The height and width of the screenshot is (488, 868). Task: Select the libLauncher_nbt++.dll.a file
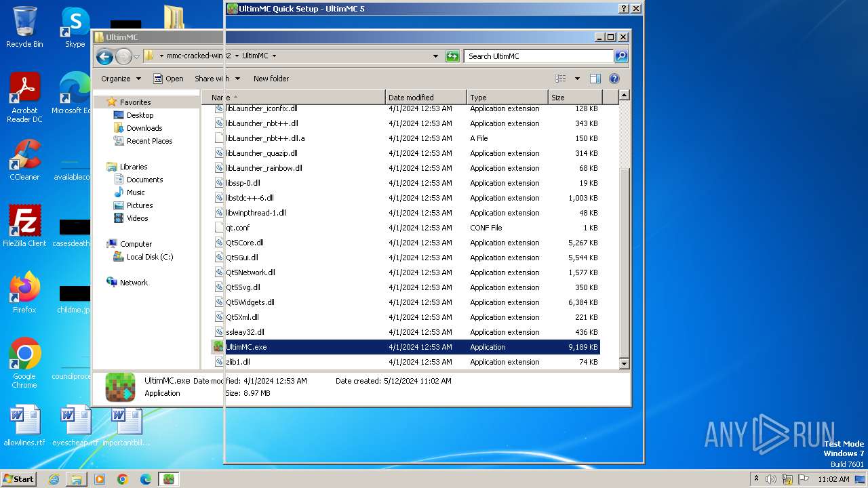point(406,138)
